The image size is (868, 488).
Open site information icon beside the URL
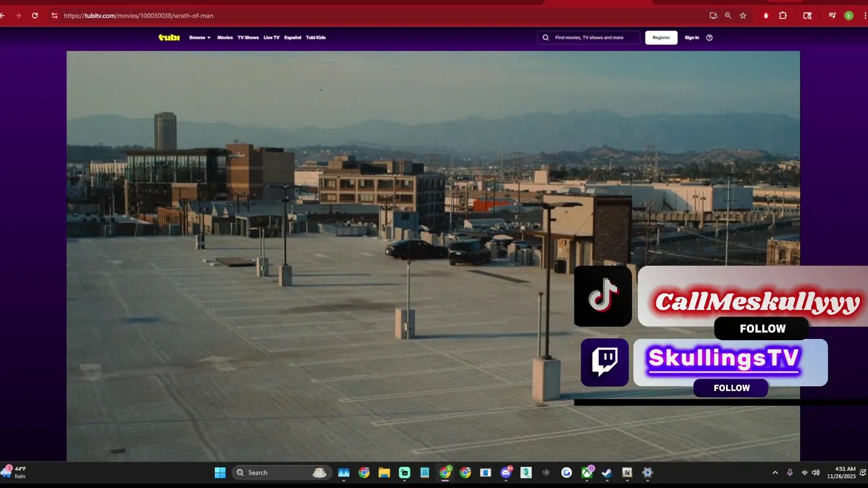(54, 16)
